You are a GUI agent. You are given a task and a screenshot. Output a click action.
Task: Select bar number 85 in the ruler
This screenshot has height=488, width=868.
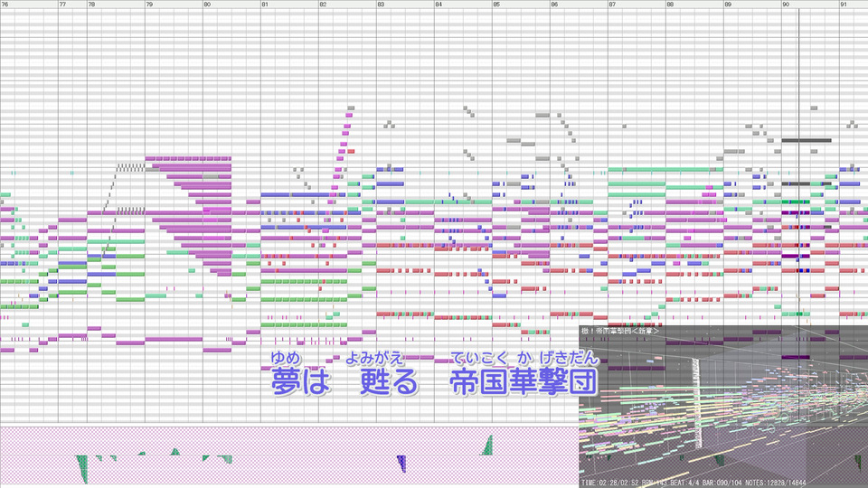tap(496, 4)
